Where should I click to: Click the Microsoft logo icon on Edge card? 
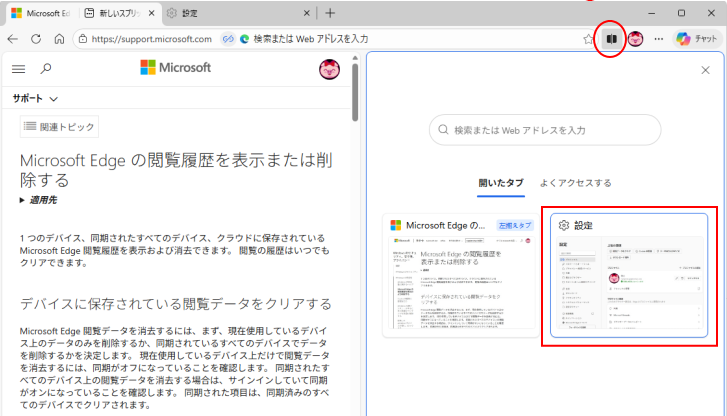coord(395,225)
